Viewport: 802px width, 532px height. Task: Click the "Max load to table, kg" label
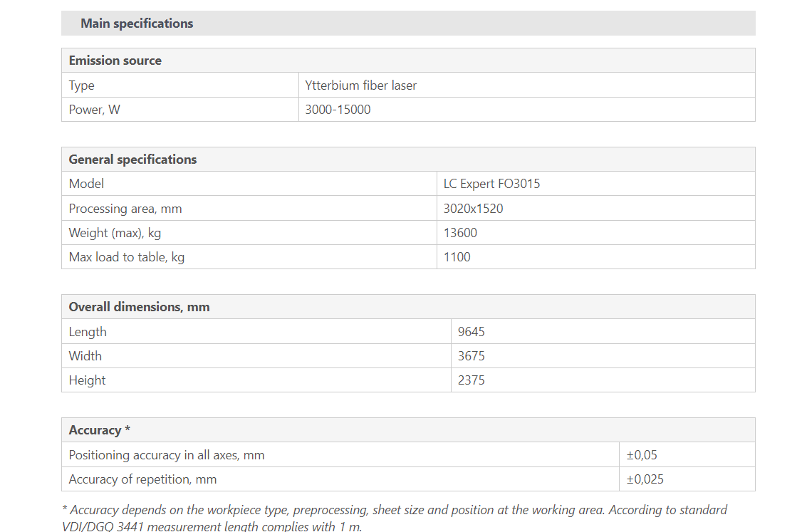(x=126, y=257)
